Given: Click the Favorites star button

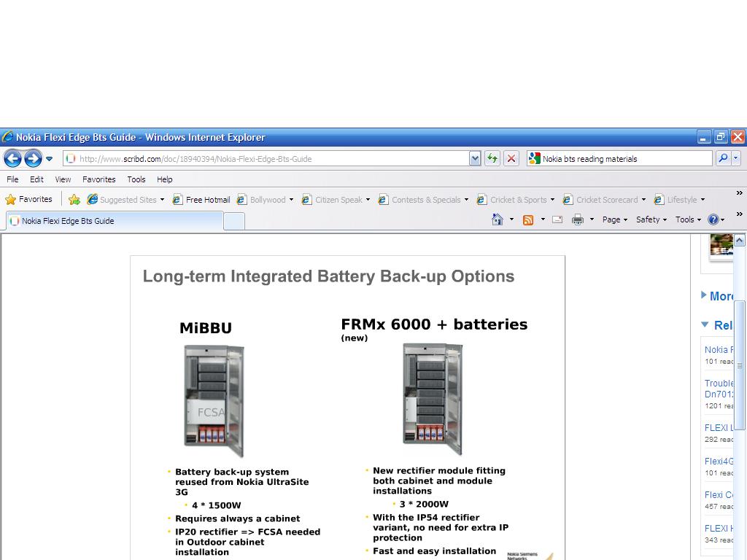Looking at the screenshot, I should [29, 199].
